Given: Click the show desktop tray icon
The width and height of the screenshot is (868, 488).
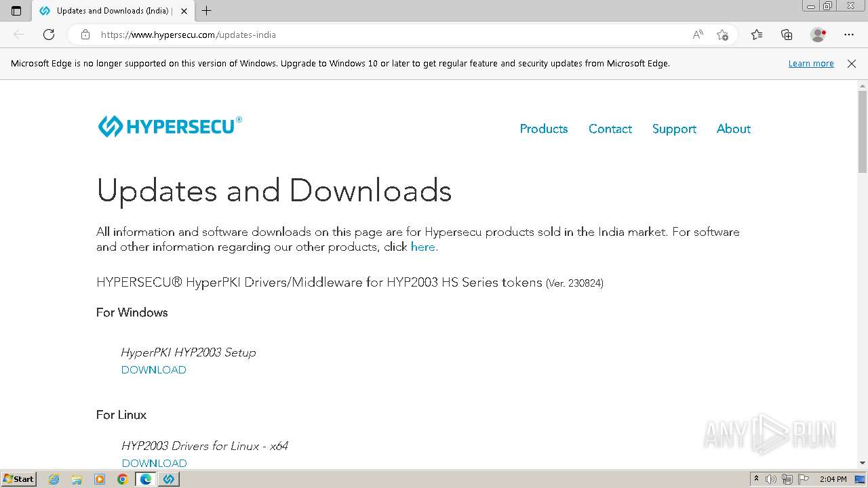Looking at the screenshot, I should point(860,479).
